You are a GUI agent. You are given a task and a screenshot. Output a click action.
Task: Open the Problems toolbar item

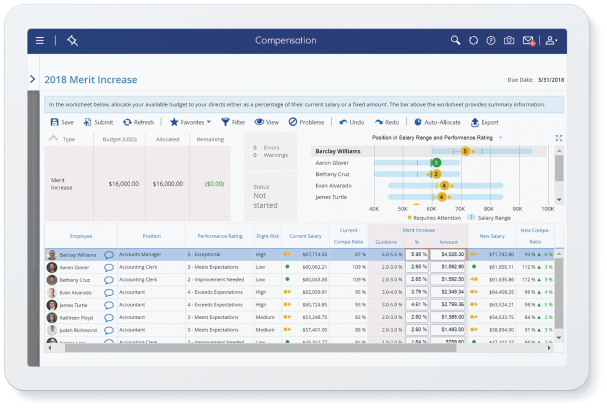pos(306,122)
